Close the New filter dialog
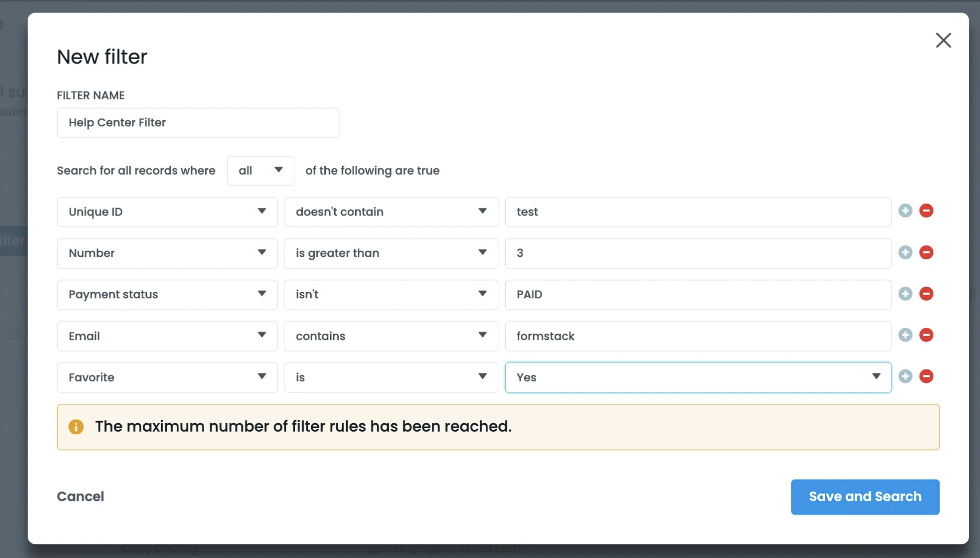 (x=943, y=40)
